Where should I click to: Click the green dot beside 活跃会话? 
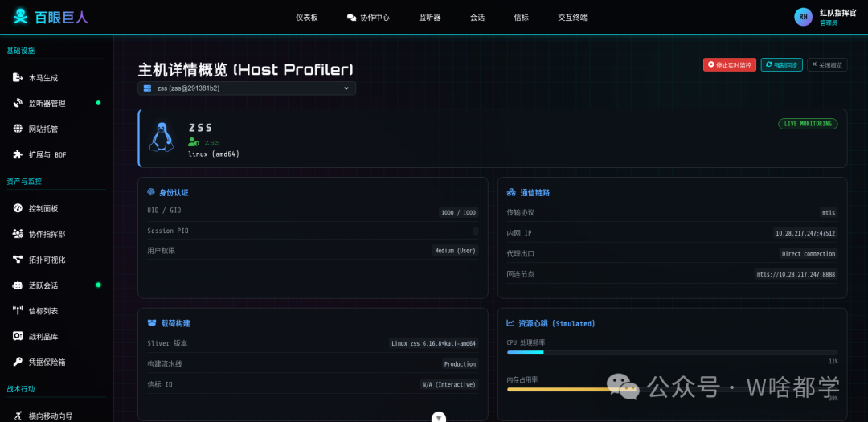(x=99, y=285)
